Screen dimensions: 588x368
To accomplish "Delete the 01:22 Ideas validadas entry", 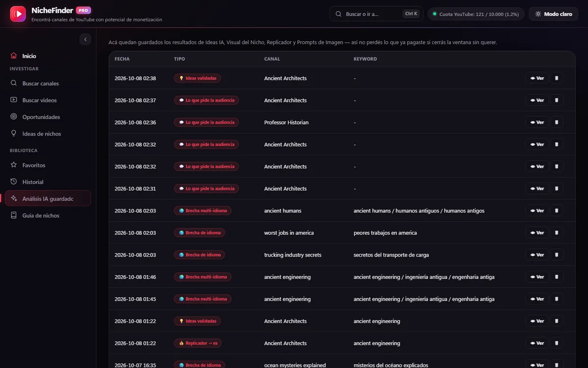I will 556,321.
